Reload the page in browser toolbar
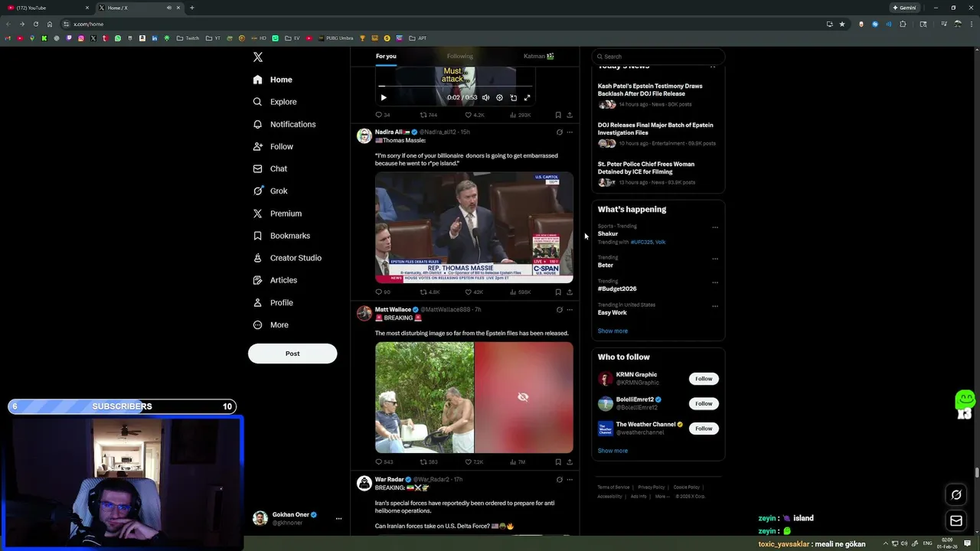The height and width of the screenshot is (551, 980). [x=35, y=24]
